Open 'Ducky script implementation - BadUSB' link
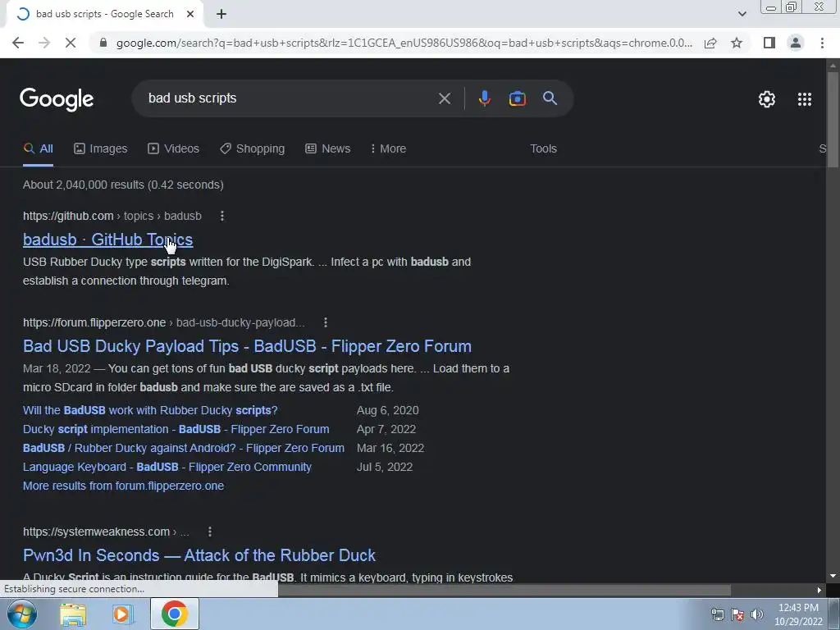The width and height of the screenshot is (840, 630). pyautogui.click(x=176, y=429)
